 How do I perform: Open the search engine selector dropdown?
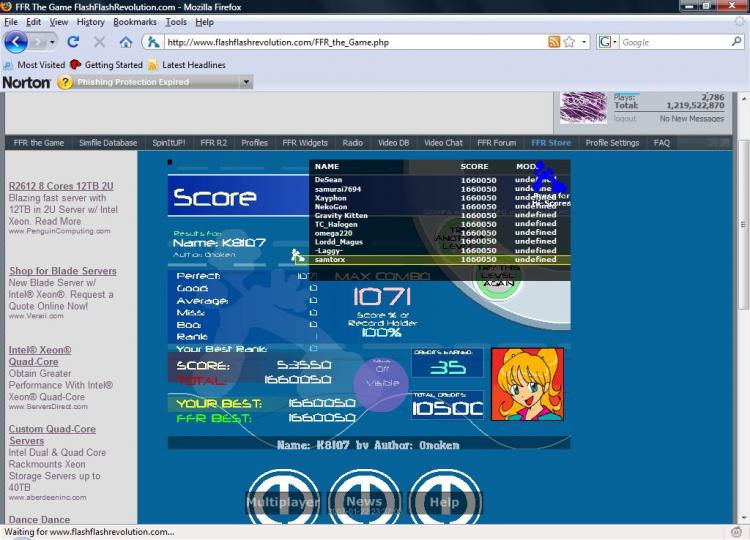click(x=608, y=42)
